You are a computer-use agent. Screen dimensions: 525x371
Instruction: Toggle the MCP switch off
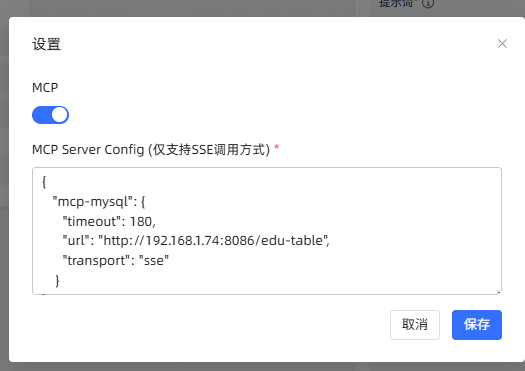pyautogui.click(x=51, y=115)
